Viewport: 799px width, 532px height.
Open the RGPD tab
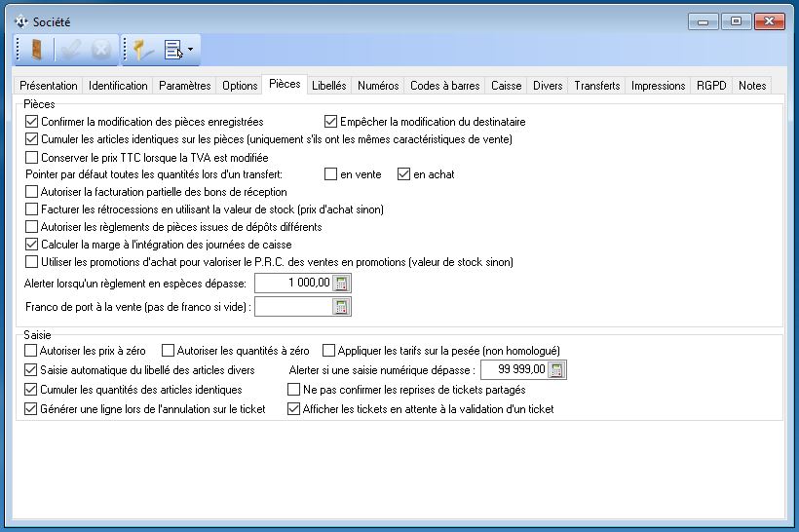point(711,86)
